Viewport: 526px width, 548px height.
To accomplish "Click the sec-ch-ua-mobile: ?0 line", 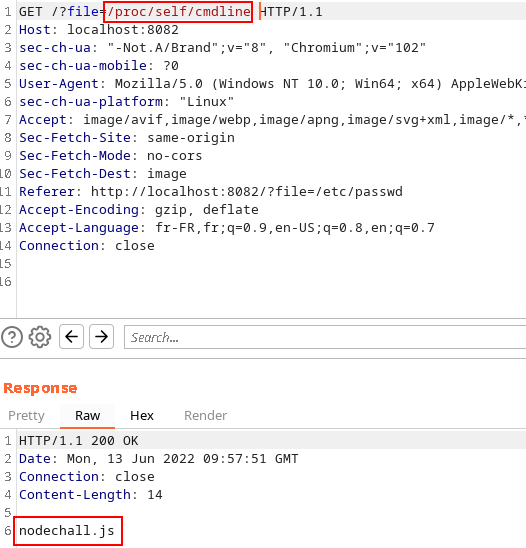I will click(99, 66).
